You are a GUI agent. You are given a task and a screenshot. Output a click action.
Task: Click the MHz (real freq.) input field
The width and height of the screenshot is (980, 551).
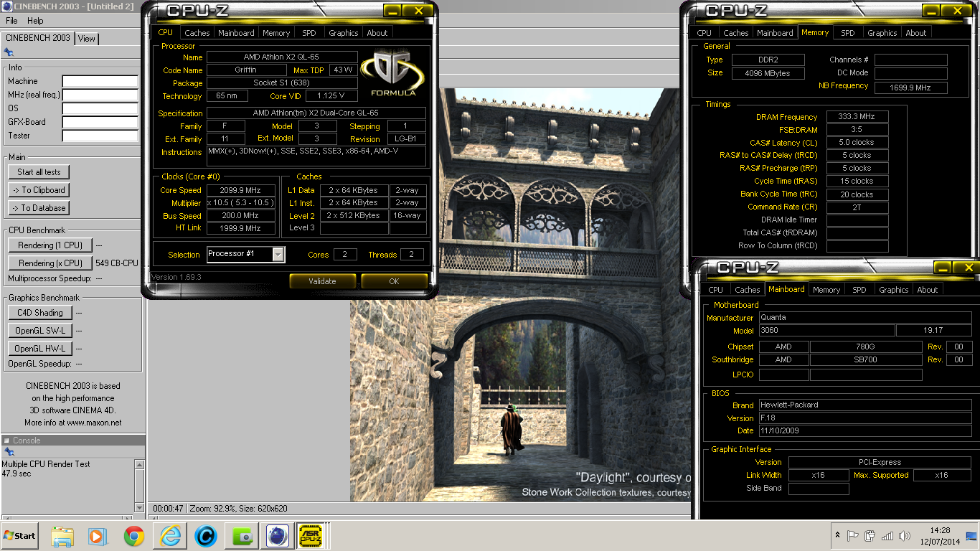[x=100, y=95]
